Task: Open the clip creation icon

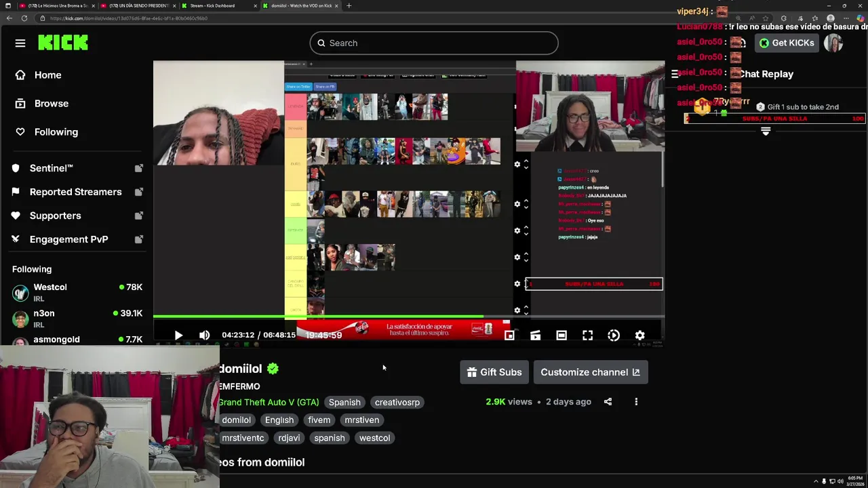Action: (535, 335)
